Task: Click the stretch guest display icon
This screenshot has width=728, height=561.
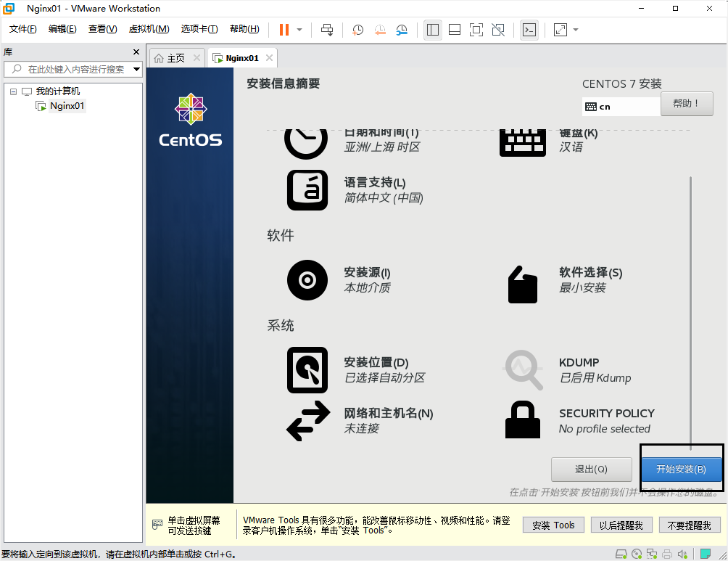Action: (561, 30)
